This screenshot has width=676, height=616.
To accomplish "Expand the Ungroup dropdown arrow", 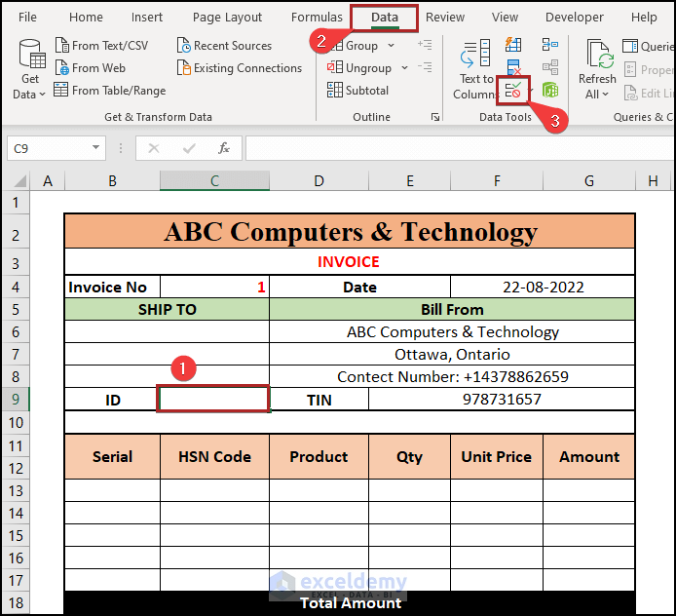I will [x=404, y=67].
